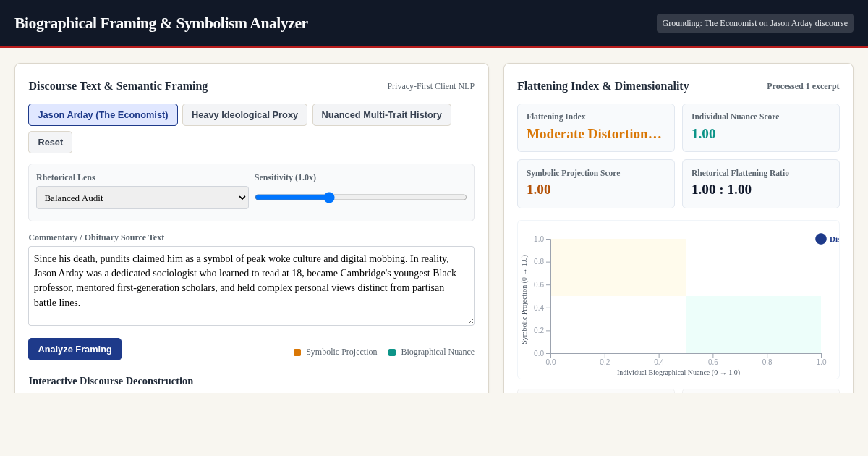Click the Grounding: The Economist badge
The width and height of the screenshot is (868, 456).
coord(754,23)
